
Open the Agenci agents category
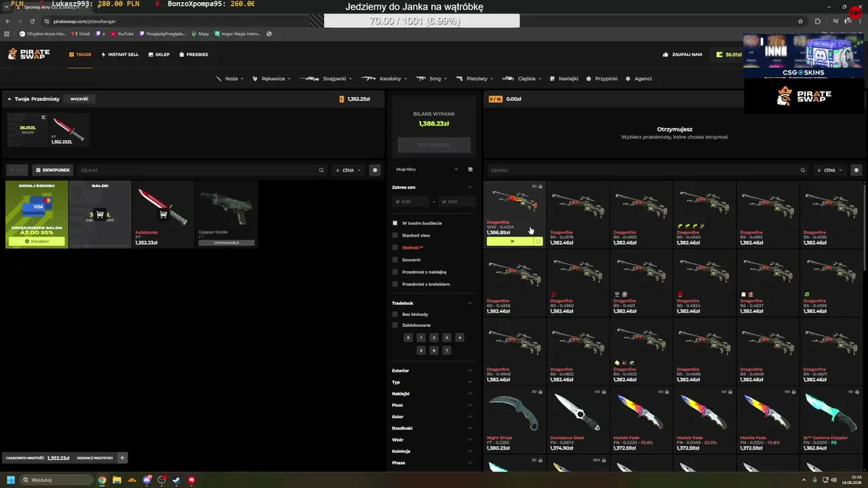pos(639,79)
